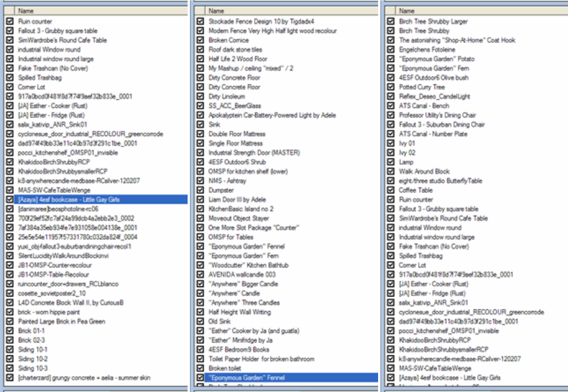This screenshot has width=568, height=392.
Task: Click the Siding 10-1 entry
Action: (33, 350)
